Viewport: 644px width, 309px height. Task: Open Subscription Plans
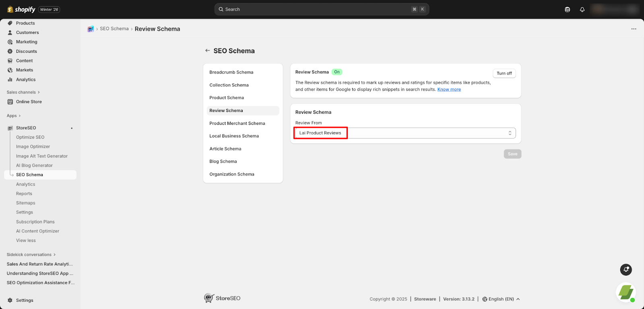point(35,222)
